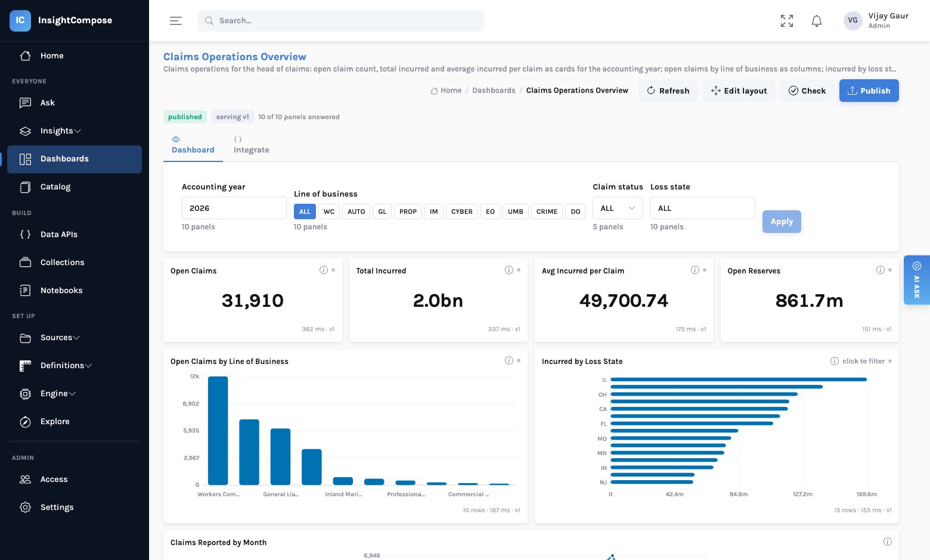Select WC line of business filter

(x=329, y=211)
